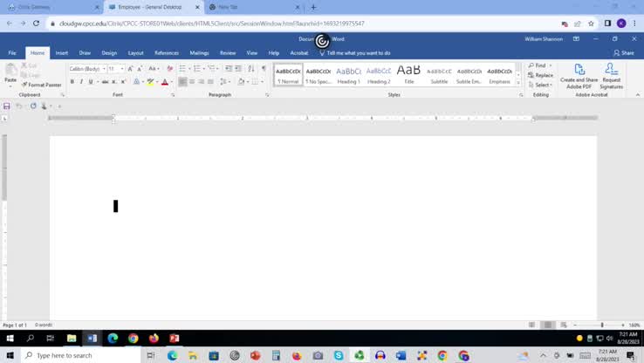
Task: Toggle Superscript formatting
Action: [x=123, y=82]
